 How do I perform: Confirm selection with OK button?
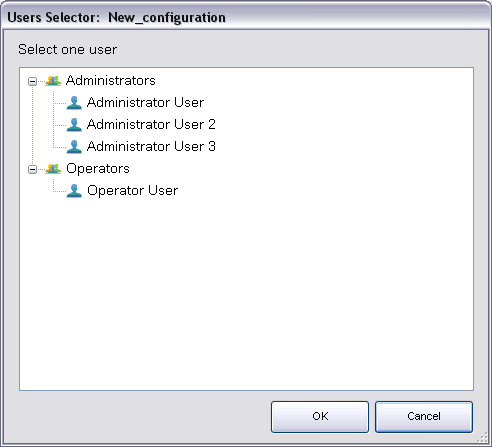[320, 417]
